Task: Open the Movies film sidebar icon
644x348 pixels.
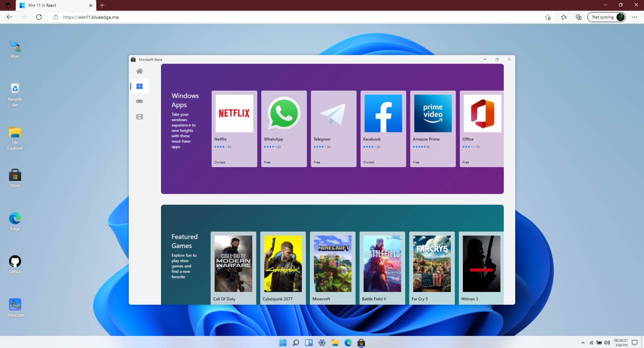Action: [x=139, y=117]
